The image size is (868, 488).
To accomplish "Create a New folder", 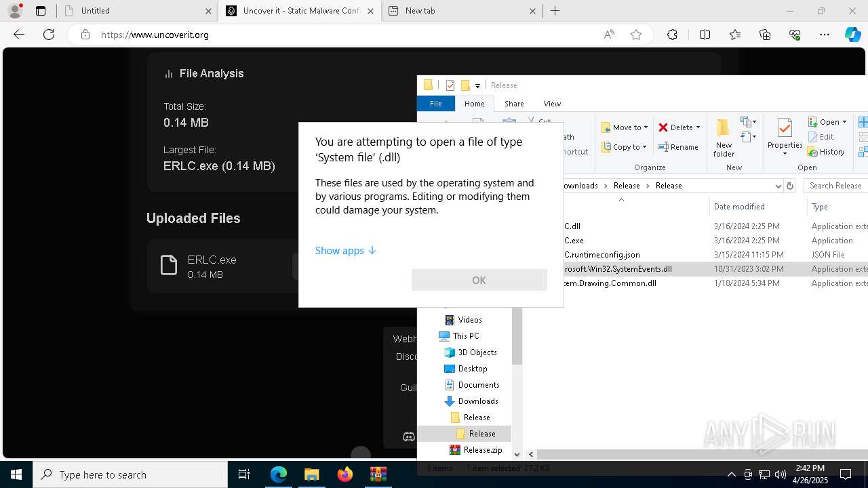I will pos(724,138).
